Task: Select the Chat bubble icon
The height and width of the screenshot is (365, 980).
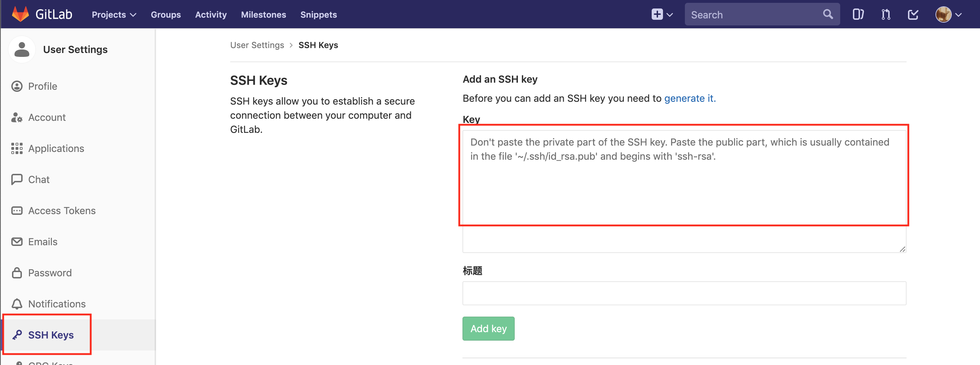Action: click(x=17, y=179)
